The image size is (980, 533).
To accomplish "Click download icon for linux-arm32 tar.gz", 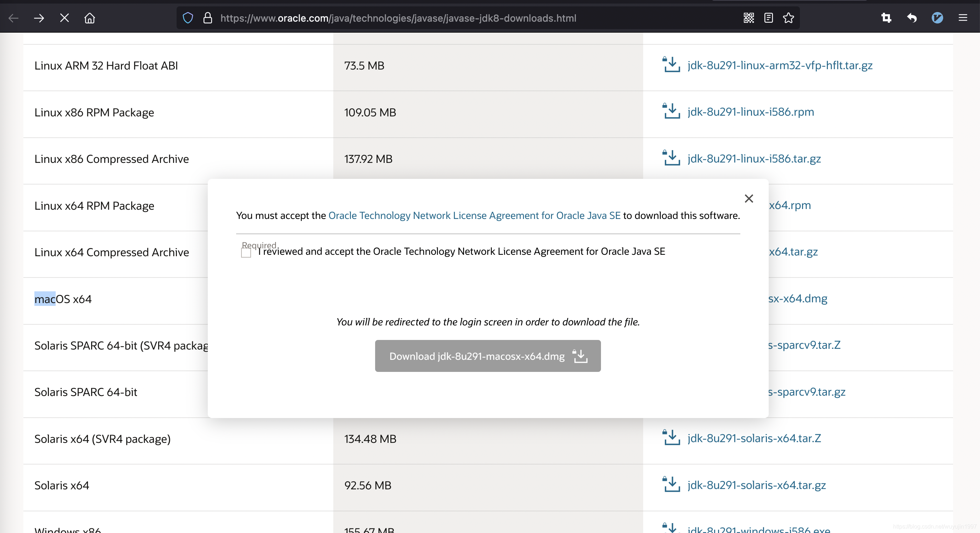I will click(672, 64).
